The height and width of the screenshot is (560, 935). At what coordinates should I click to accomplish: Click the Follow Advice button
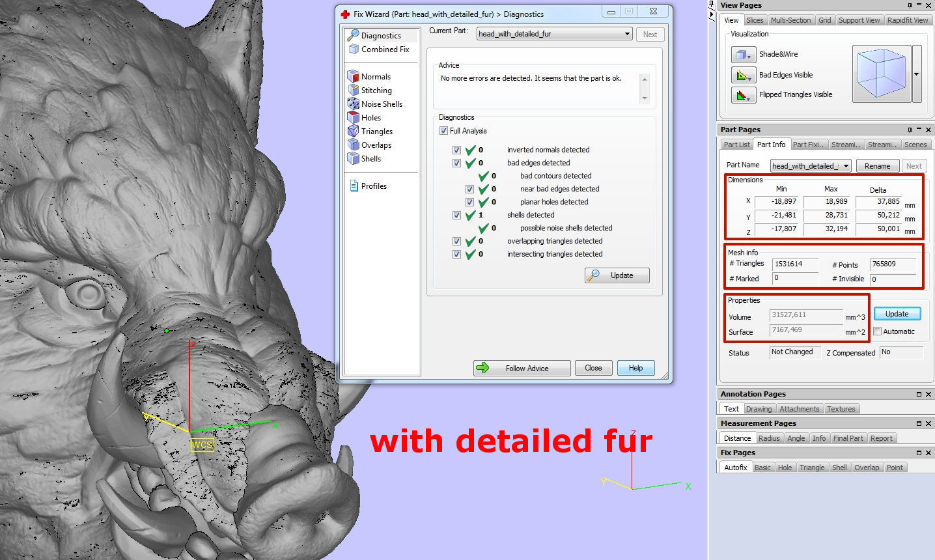(522, 368)
